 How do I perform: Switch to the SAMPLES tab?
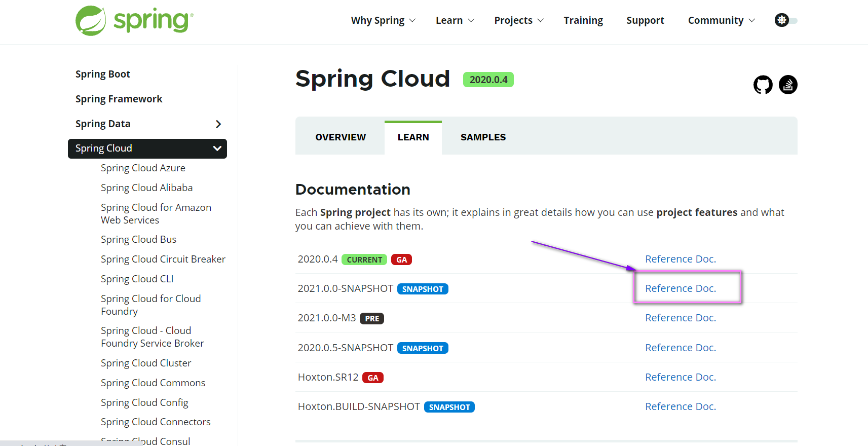pyautogui.click(x=483, y=137)
